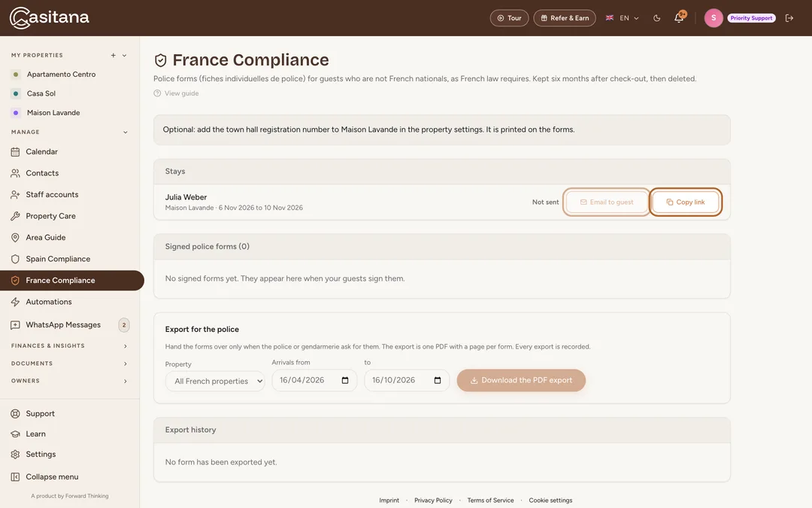Open WhatsApp Messages

[62, 324]
